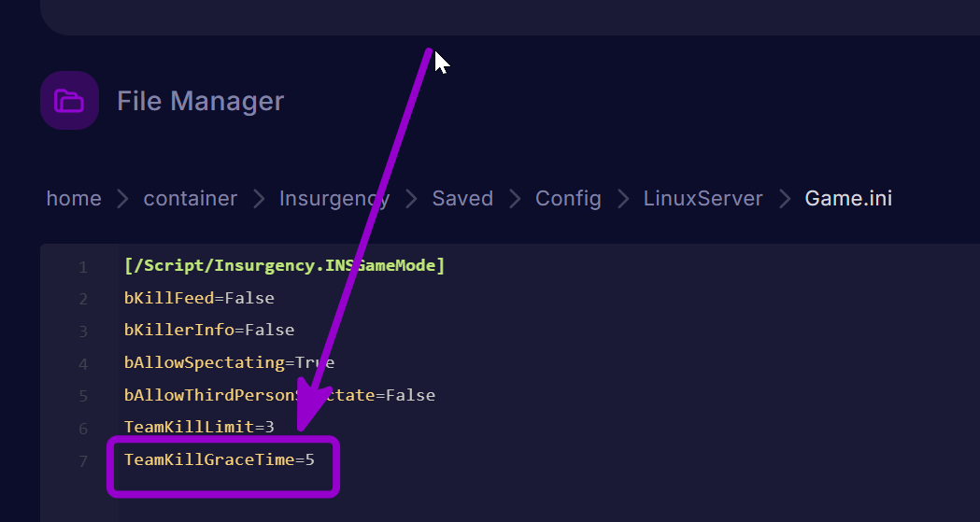The image size is (980, 522).
Task: Click the Game.ini breadcrumb file name
Action: (848, 199)
